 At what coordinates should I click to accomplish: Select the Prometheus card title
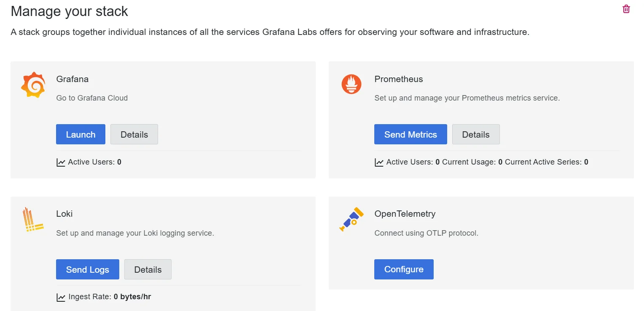[398, 79]
